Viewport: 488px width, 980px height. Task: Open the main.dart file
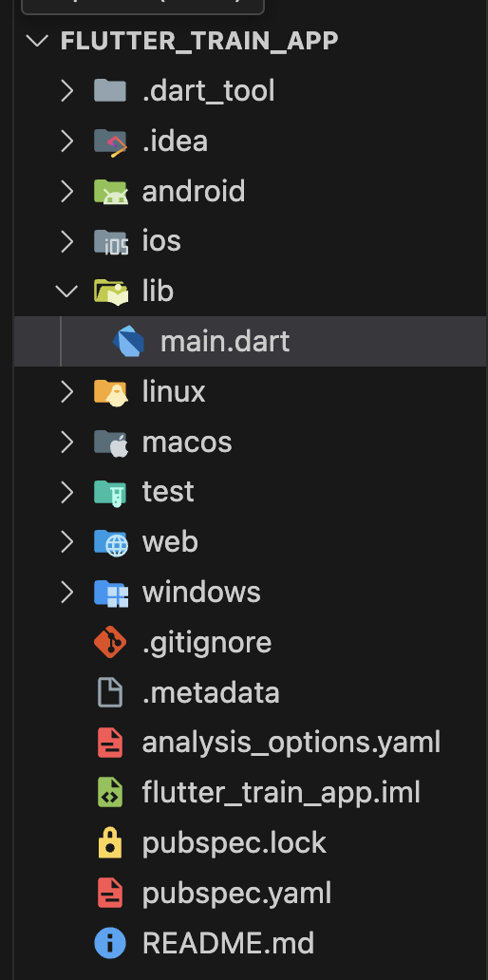click(225, 341)
